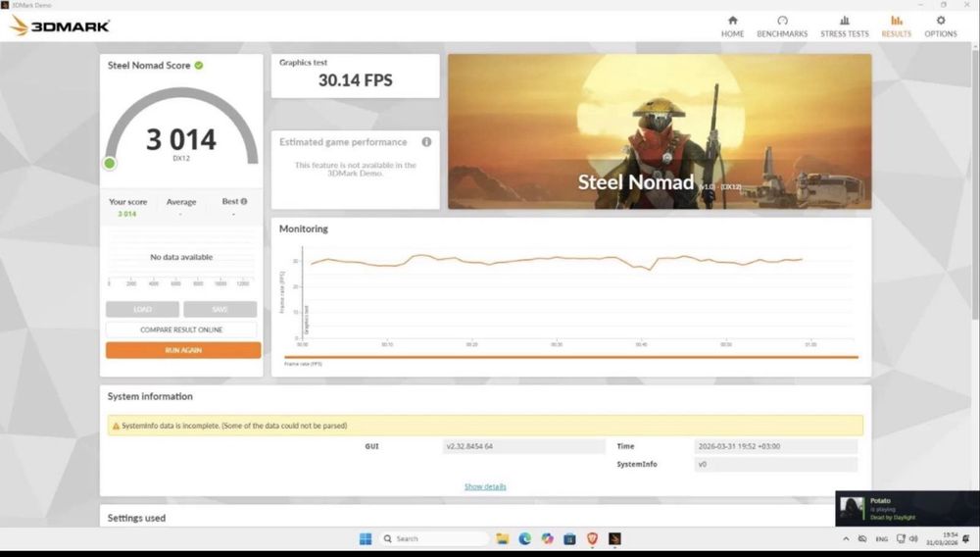Open the notification bell in tray
Screen dimensions: 980x557
point(966,539)
